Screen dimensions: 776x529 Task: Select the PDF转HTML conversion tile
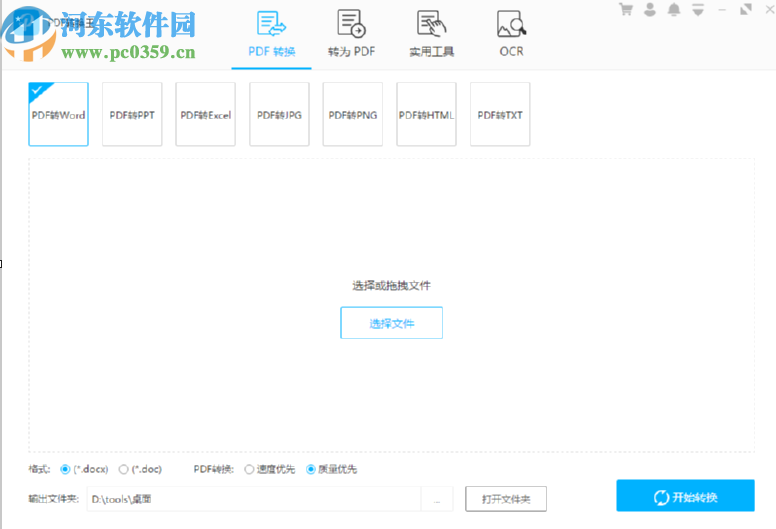426,115
